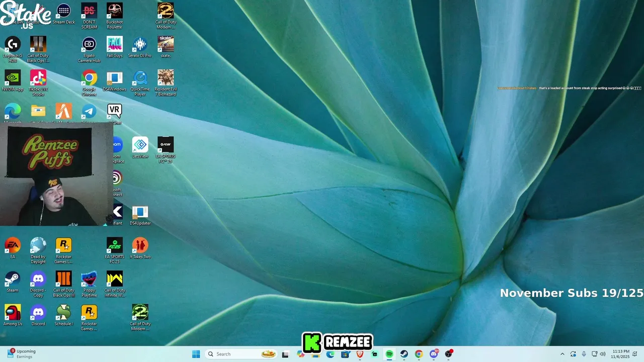Open the DS4Updater desktop icon
Screen dimensions: 644x362
coord(140,215)
